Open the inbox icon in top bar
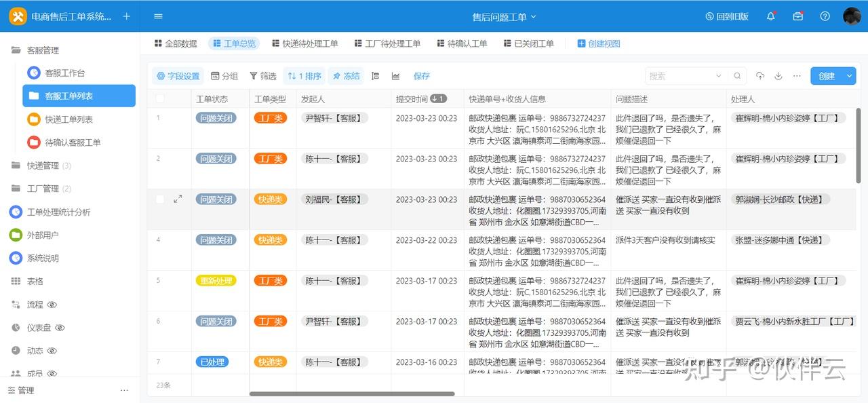Viewport: 868px width, 403px height. click(x=798, y=16)
